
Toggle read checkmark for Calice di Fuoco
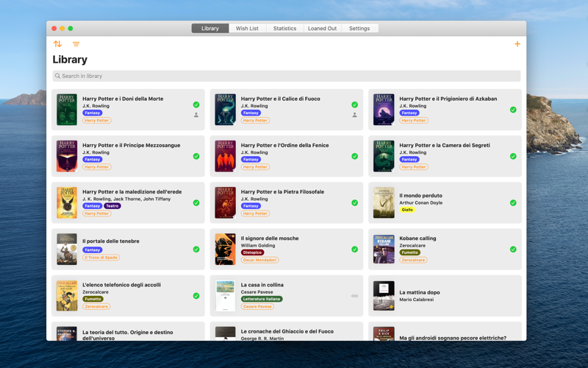pos(355,105)
